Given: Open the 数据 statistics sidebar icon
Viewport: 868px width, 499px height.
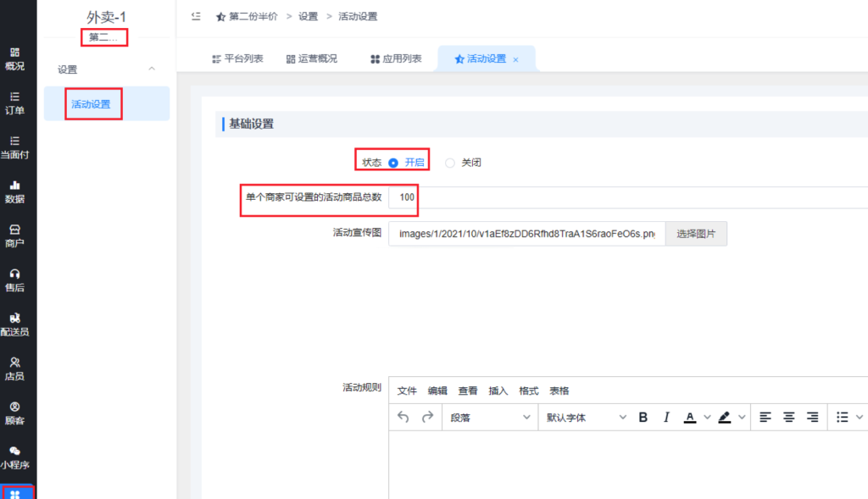Looking at the screenshot, I should 14,191.
